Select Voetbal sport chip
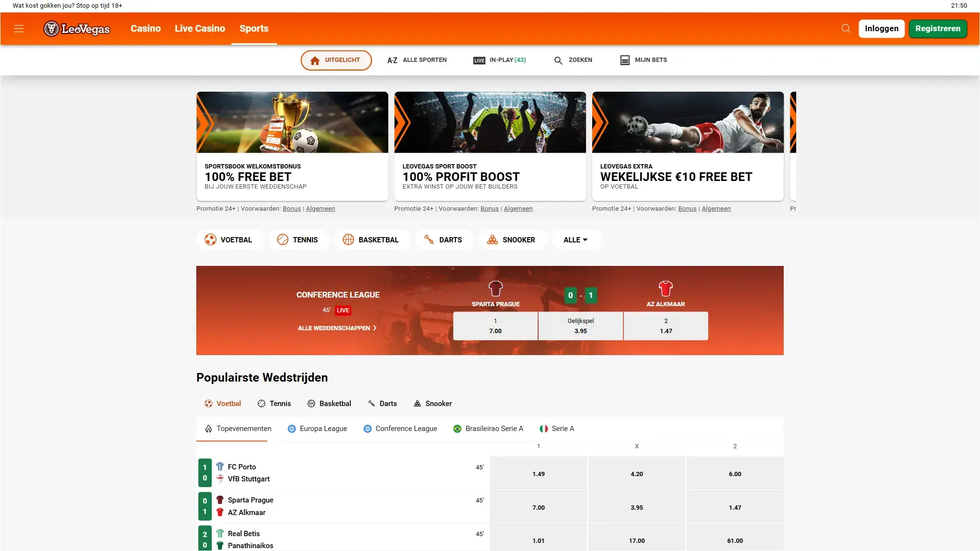Image resolution: width=980 pixels, height=551 pixels. pos(230,240)
